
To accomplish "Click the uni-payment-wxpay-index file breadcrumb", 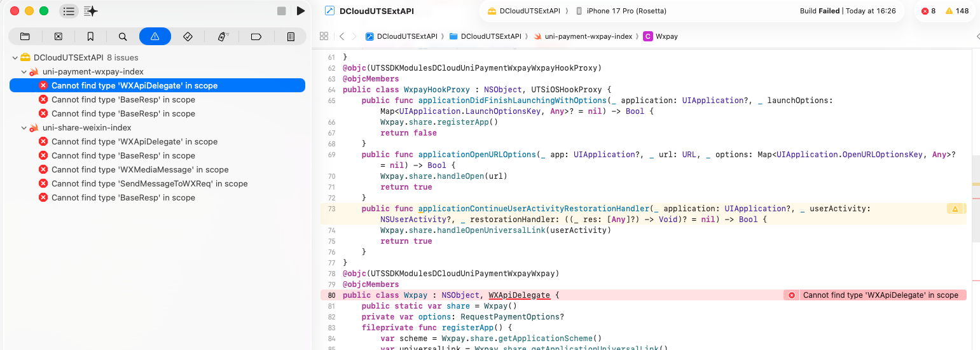I will click(583, 36).
